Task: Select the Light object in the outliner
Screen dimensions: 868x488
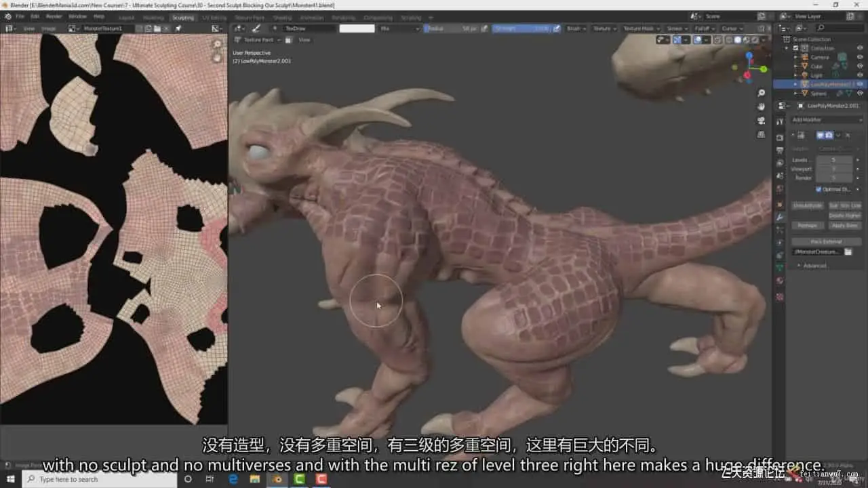Action: (x=816, y=75)
